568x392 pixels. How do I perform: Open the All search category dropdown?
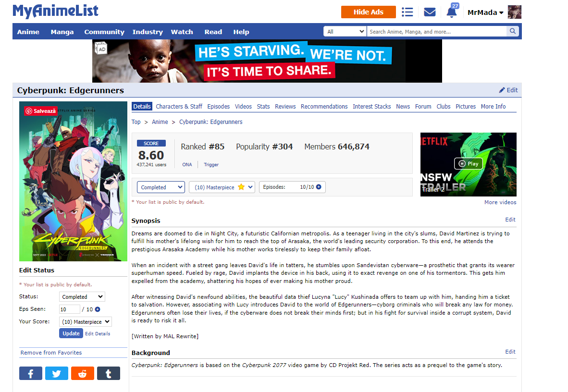click(x=345, y=32)
